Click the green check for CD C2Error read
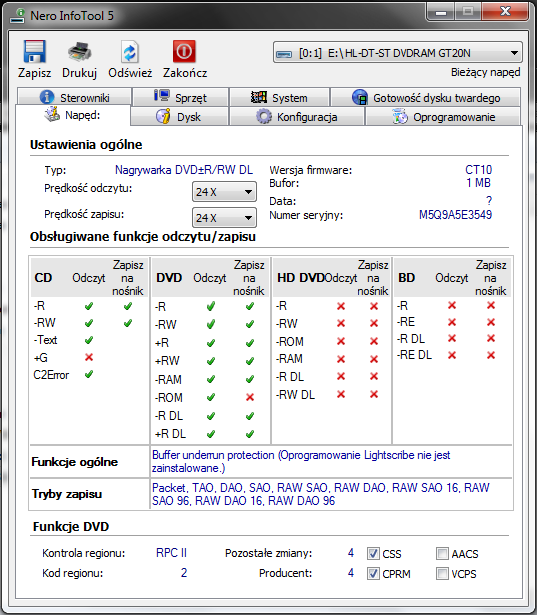The height and width of the screenshot is (615, 537). [89, 374]
